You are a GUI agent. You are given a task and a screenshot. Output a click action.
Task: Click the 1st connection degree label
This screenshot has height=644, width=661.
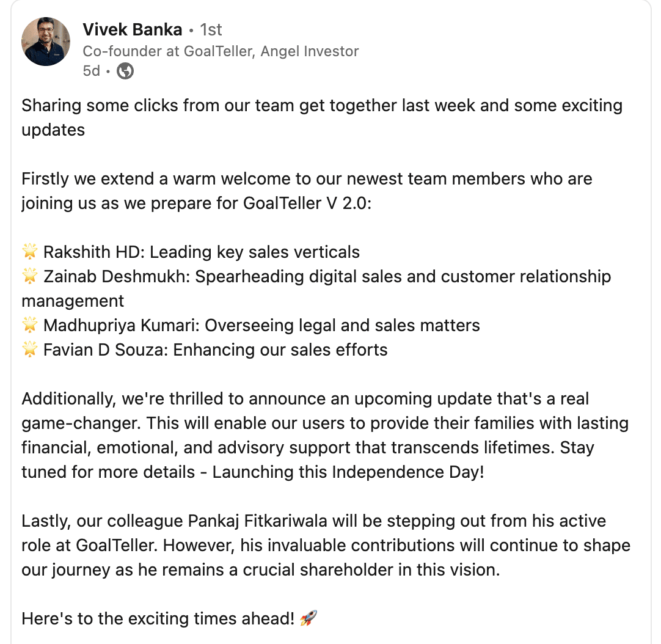coord(211,29)
